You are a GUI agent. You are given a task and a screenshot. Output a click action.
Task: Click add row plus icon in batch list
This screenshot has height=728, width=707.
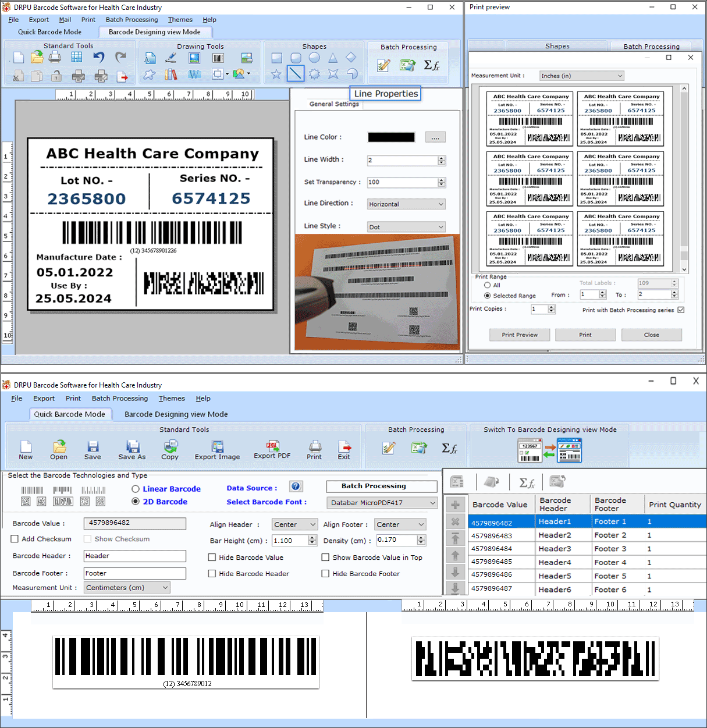pos(455,505)
